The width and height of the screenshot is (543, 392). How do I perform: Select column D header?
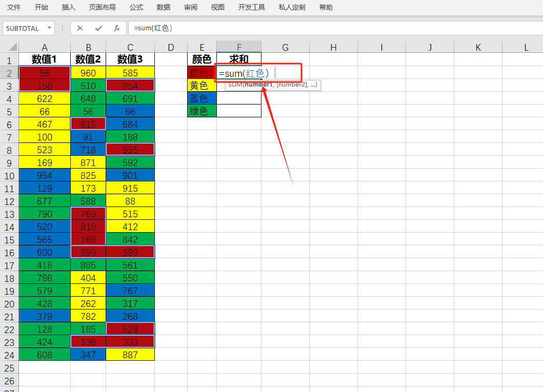(x=171, y=47)
